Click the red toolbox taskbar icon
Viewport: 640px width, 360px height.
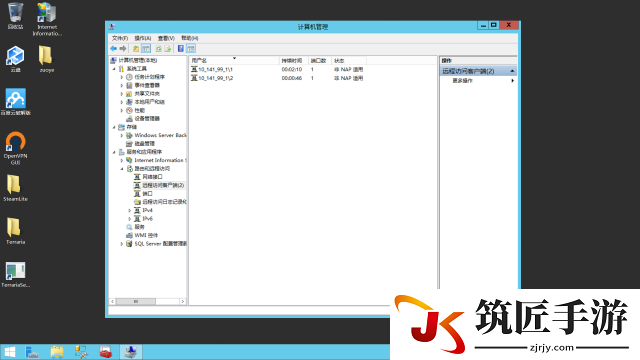106,352
